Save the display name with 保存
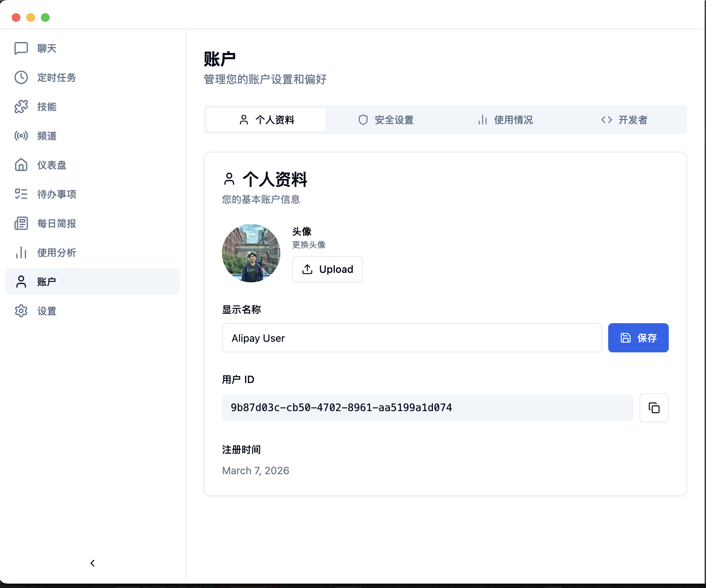 (638, 338)
